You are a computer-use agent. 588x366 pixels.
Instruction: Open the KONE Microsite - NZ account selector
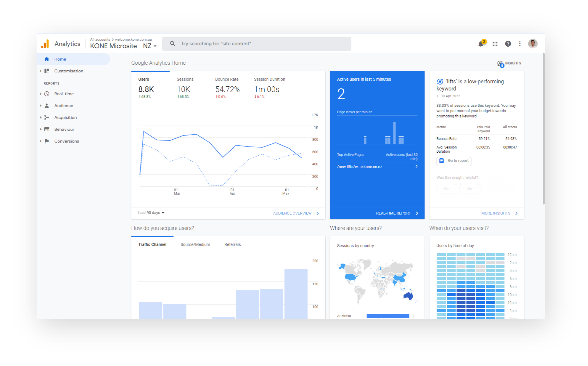click(x=123, y=46)
